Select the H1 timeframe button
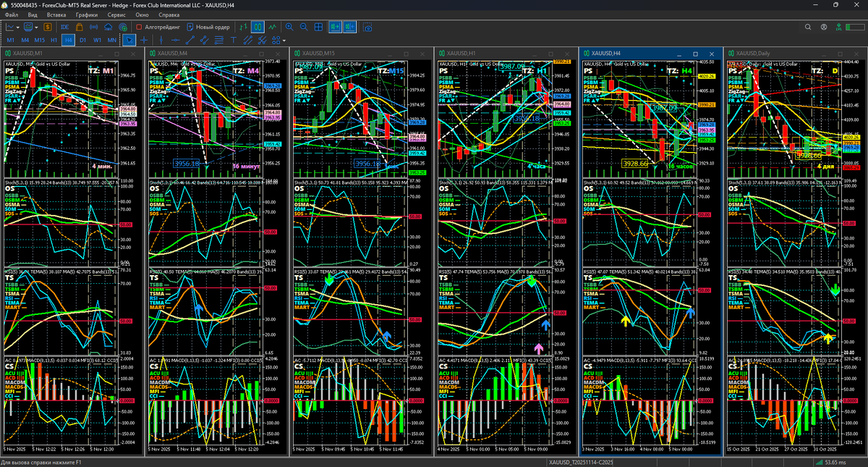 coord(54,40)
